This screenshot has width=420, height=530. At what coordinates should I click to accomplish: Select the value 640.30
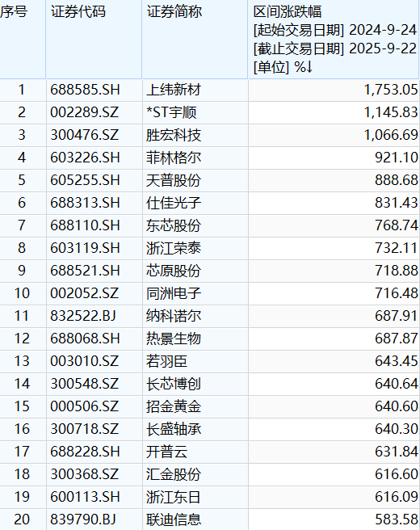pyautogui.click(x=397, y=429)
